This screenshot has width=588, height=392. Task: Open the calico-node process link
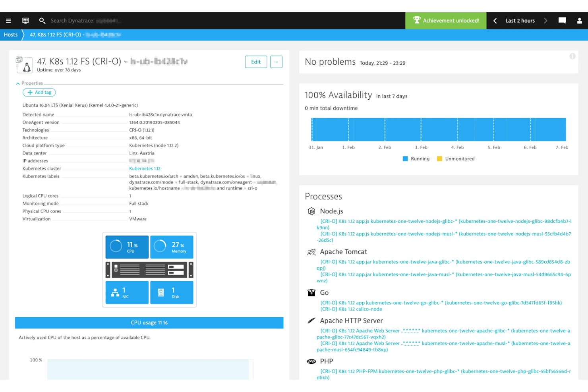pyautogui.click(x=351, y=309)
